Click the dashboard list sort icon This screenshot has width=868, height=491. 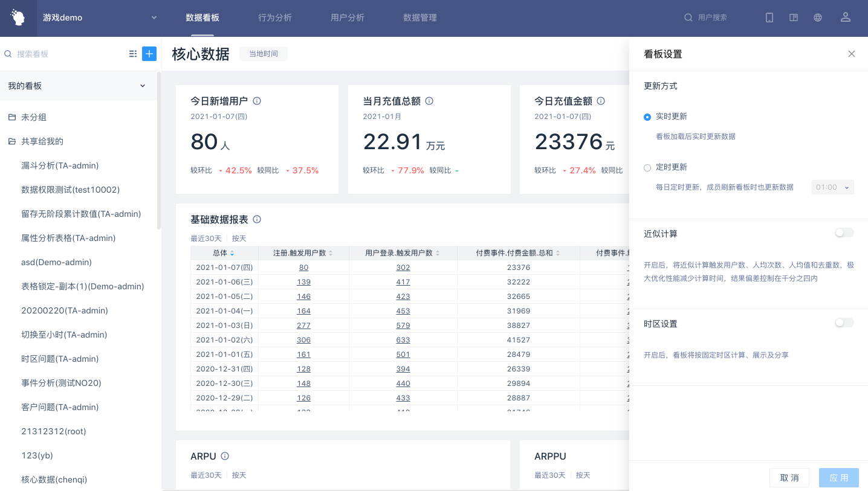pos(133,54)
